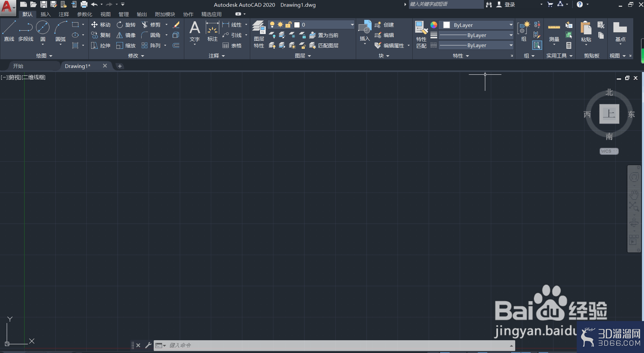Toggle layer 0 freeze sun icon

click(x=280, y=25)
